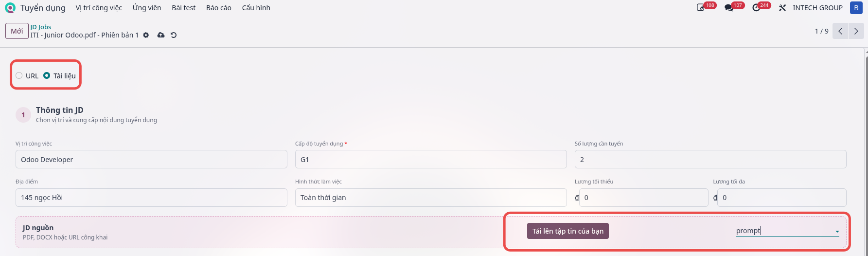868x256 pixels.
Task: Open the Cấu hình menu
Action: 256,8
